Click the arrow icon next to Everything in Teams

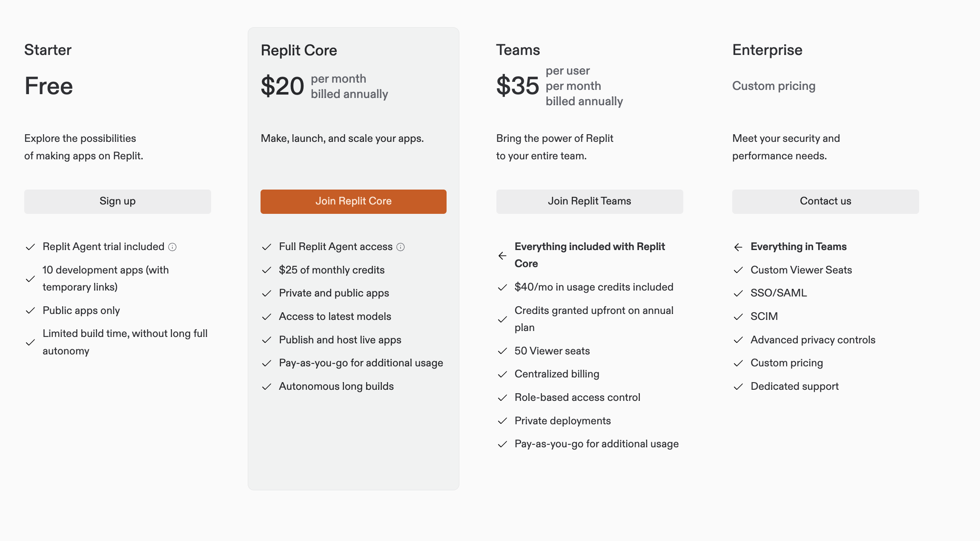coord(738,247)
